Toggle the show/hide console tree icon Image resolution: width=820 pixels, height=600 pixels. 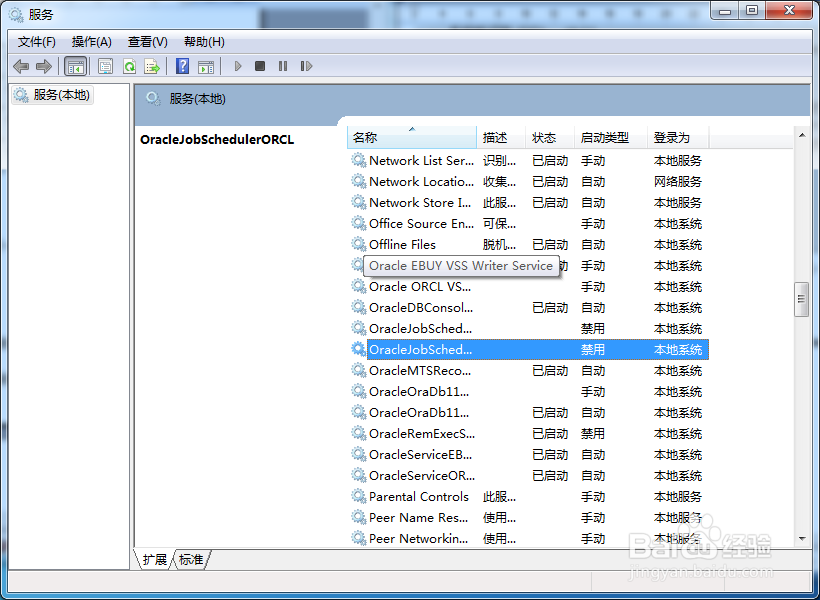click(75, 66)
